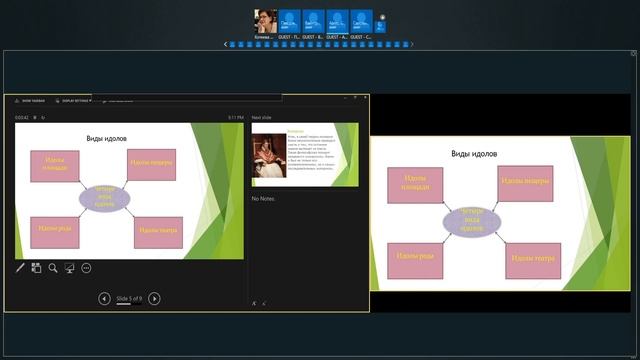Open the Display Settings dropdown
The height and width of the screenshot is (360, 640).
pyautogui.click(x=73, y=100)
